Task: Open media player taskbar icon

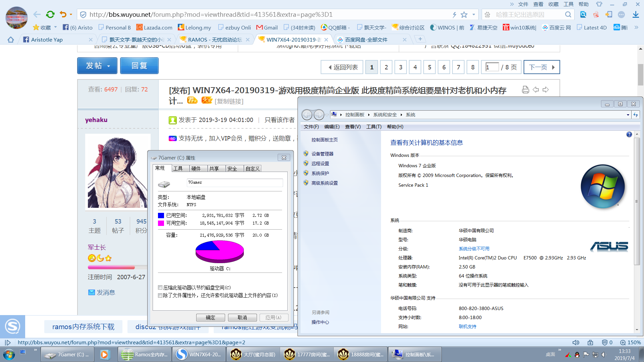Action: point(105,354)
